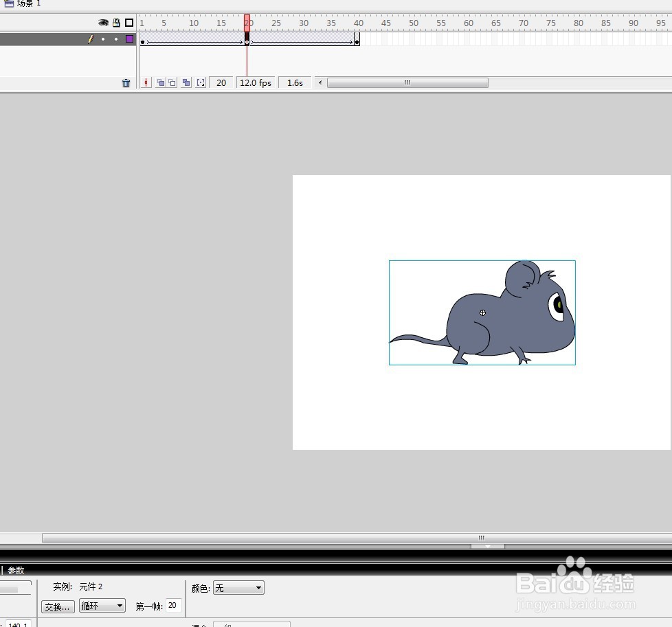Viewport: 672px width, 627px height.
Task: Open the 循环 loop options dropdown
Action: [102, 606]
